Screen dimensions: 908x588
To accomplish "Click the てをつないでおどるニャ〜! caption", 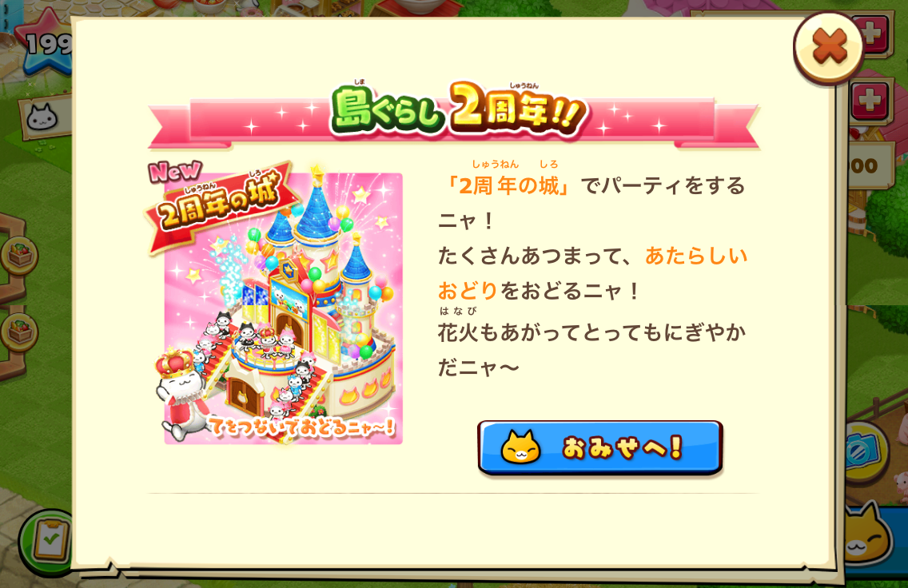I will coord(301,427).
